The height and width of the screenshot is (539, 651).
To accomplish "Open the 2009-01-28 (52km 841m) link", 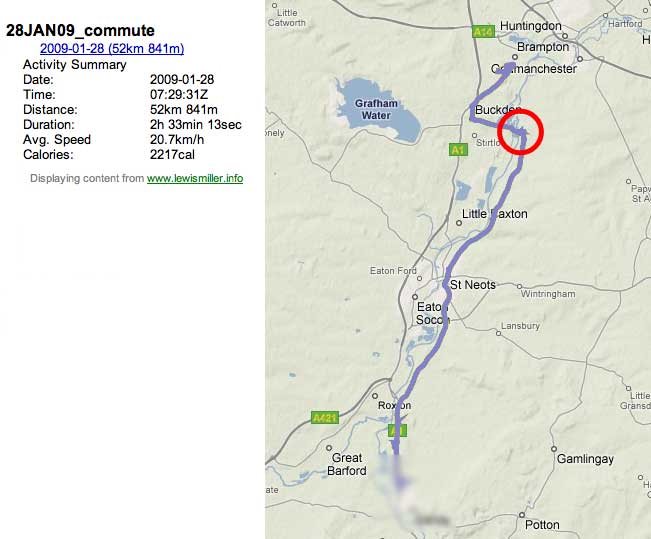I will 112,48.
